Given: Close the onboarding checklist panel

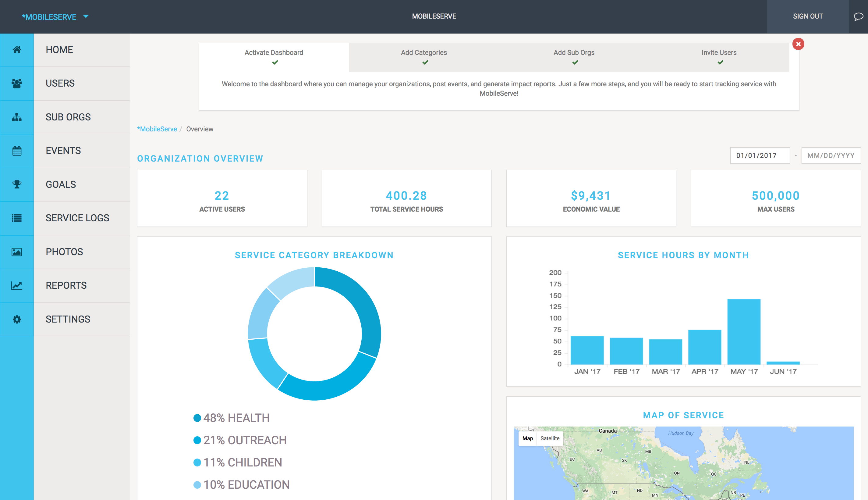Looking at the screenshot, I should (x=798, y=44).
